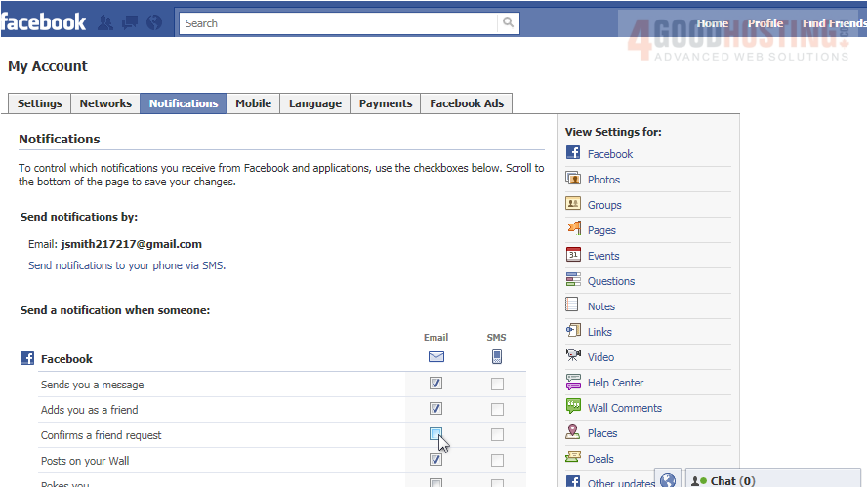
Task: Click the Wall Comments speech bubble icon
Action: [x=573, y=407]
